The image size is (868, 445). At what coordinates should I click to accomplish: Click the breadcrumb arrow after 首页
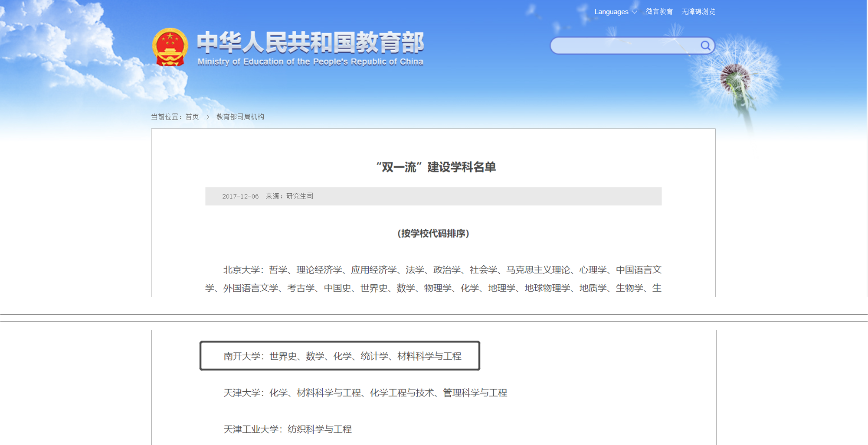pyautogui.click(x=208, y=117)
